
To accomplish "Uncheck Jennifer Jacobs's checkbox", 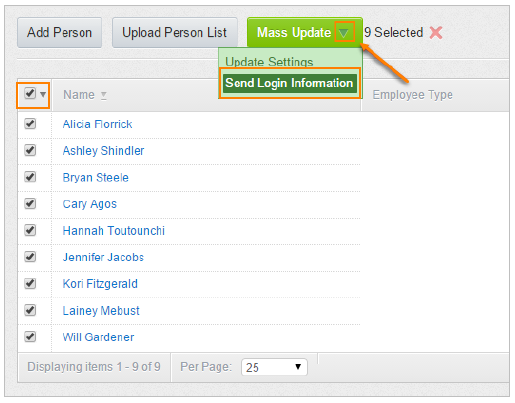I will [x=30, y=257].
